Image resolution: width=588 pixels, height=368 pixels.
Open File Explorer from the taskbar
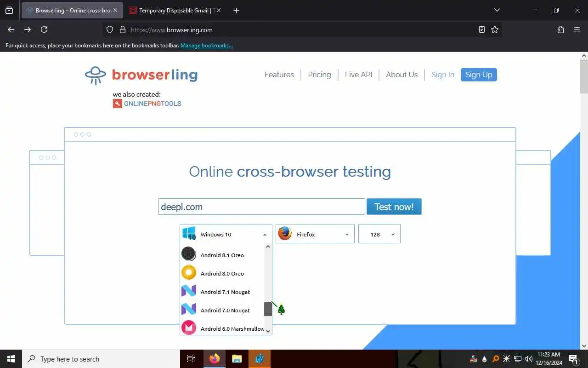pyautogui.click(x=237, y=359)
